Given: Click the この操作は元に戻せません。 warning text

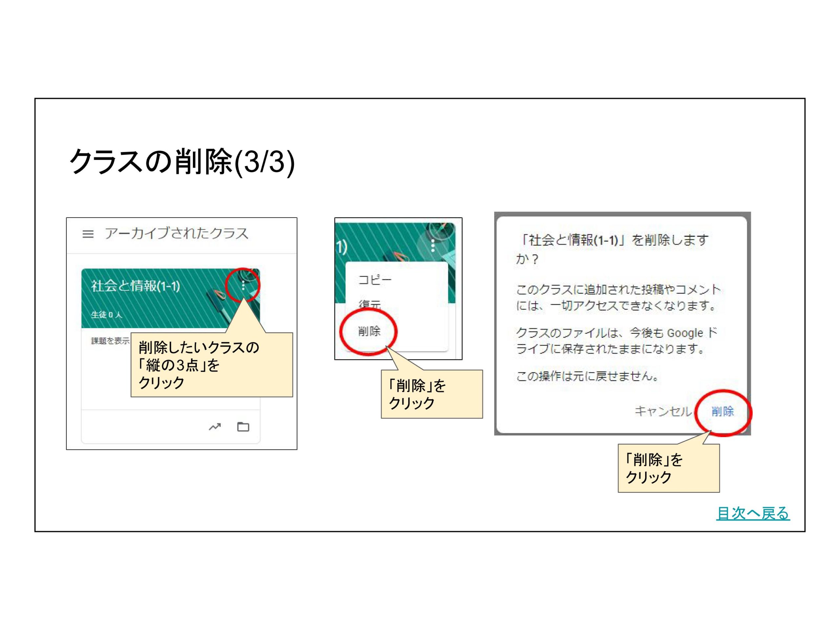Looking at the screenshot, I should pyautogui.click(x=587, y=376).
